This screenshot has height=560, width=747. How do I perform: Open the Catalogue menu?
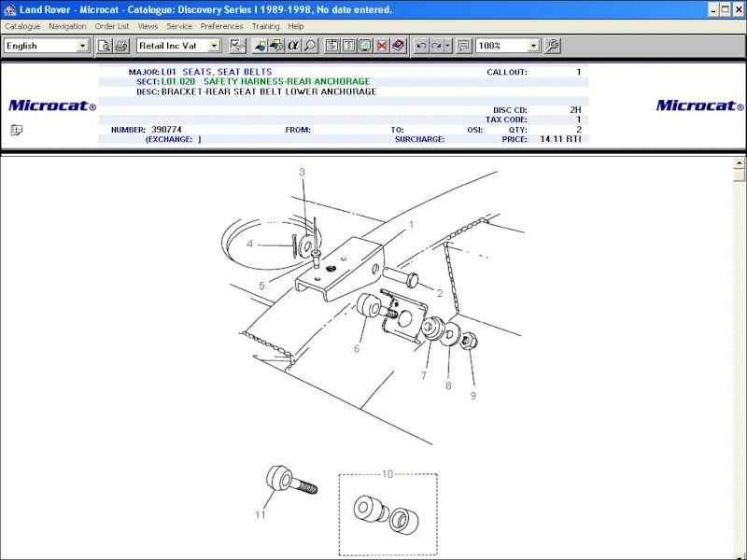[22, 26]
